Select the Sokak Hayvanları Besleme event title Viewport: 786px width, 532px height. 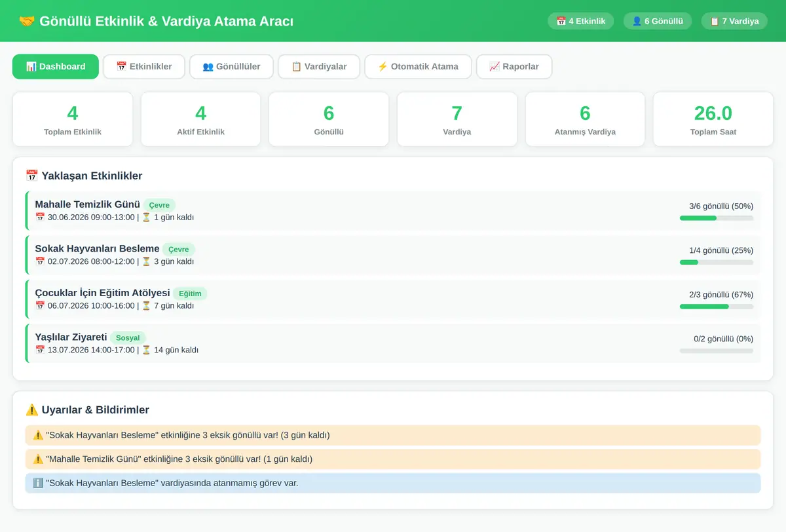98,249
